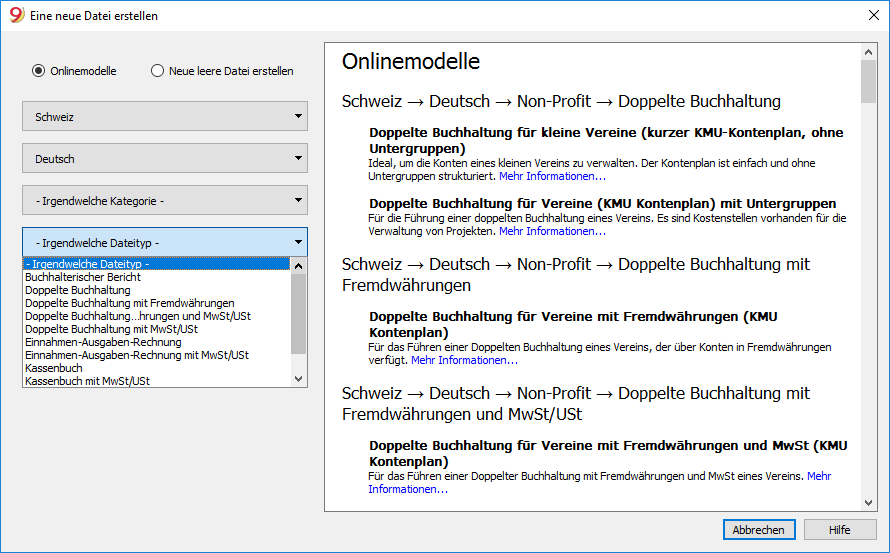
Task: Click the dropdown list scroll up arrow
Action: (299, 266)
